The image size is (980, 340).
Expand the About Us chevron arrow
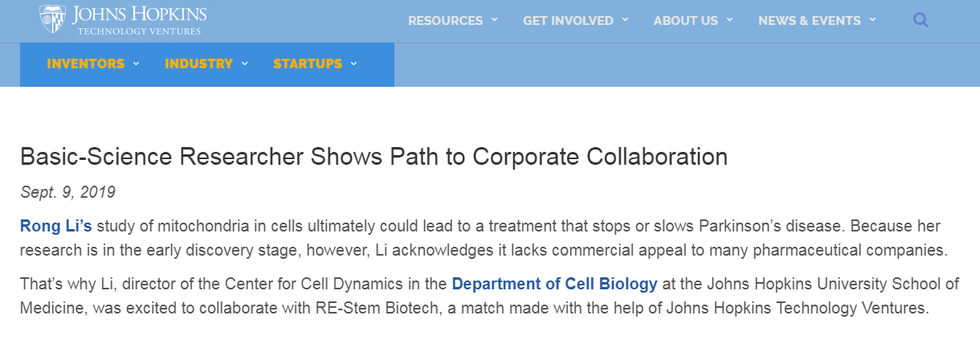(729, 19)
